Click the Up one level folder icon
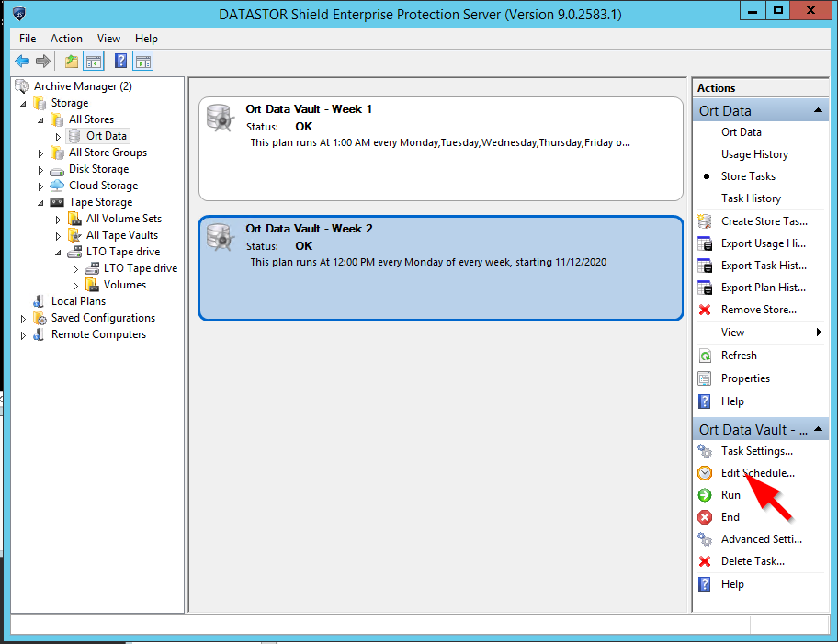The height and width of the screenshot is (644, 838). point(71,62)
